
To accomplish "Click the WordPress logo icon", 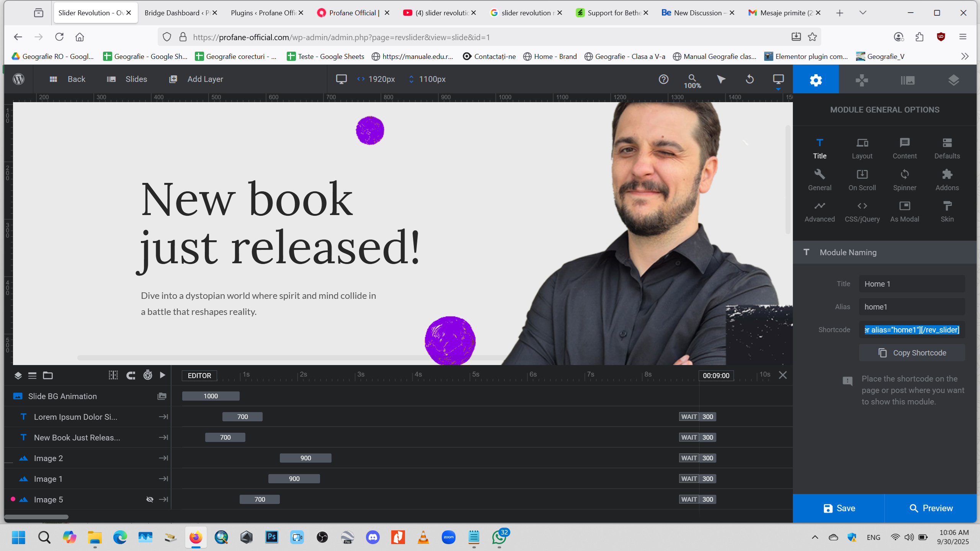I will click(18, 79).
